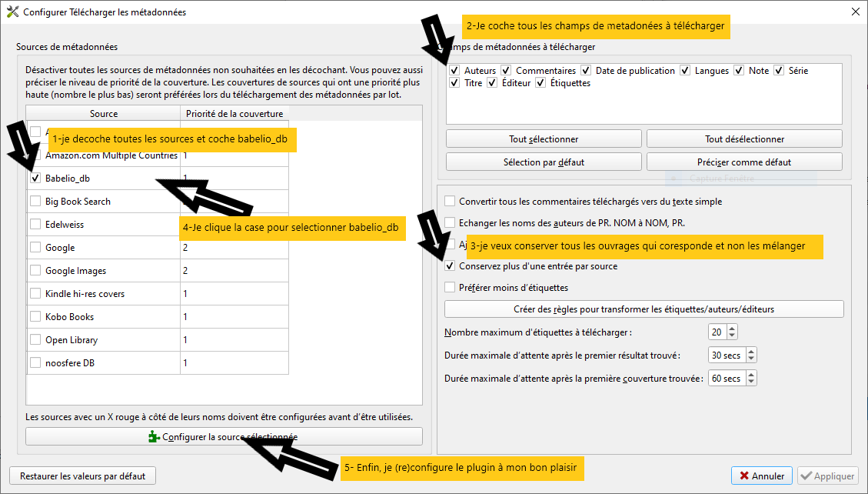Click Tout sélectionner button
Image resolution: width=868 pixels, height=494 pixels.
point(544,139)
